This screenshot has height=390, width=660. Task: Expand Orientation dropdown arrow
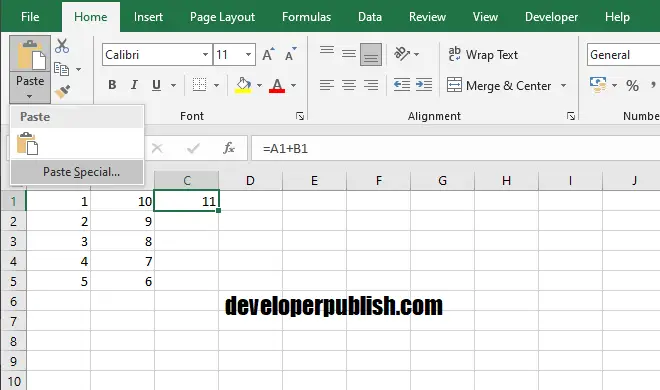click(416, 54)
